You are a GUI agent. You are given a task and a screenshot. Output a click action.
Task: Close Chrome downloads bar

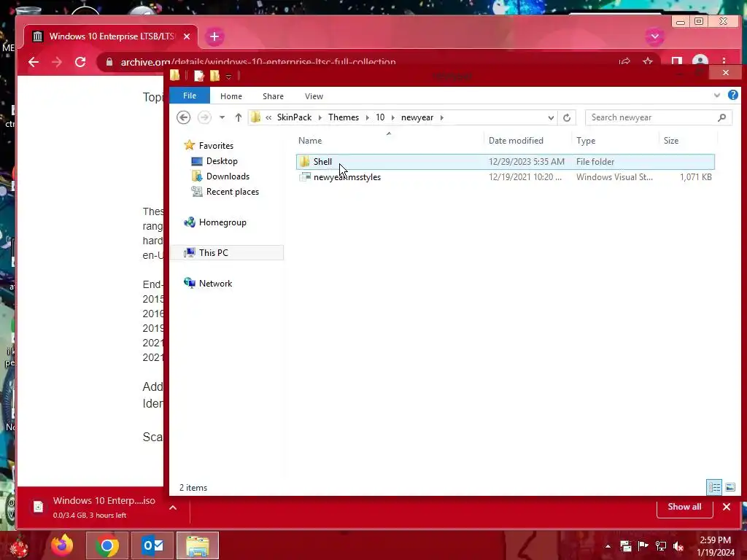727,507
